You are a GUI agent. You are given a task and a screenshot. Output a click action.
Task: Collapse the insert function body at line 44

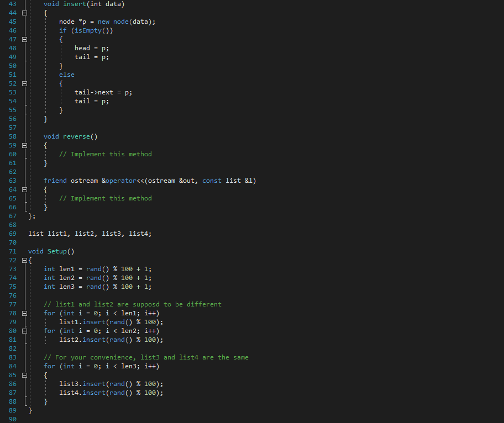tap(24, 13)
